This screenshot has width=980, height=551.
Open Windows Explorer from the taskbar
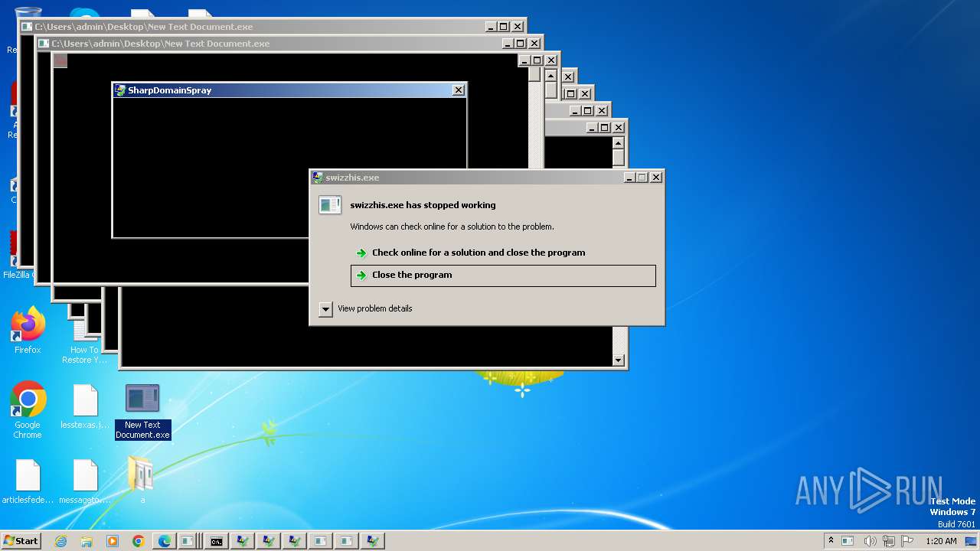[87, 541]
